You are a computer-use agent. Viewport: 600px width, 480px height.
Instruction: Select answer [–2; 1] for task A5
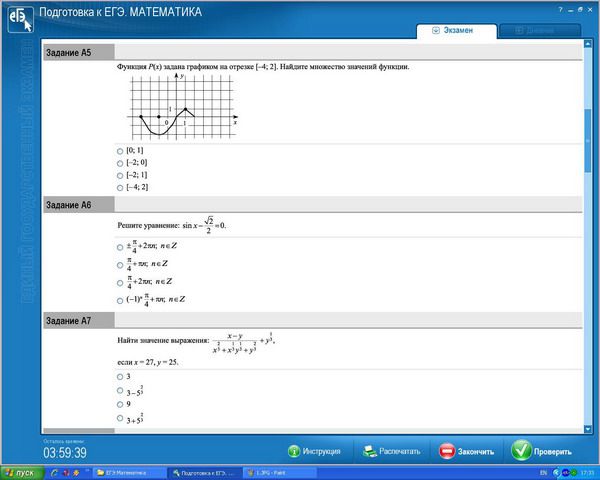coord(120,175)
